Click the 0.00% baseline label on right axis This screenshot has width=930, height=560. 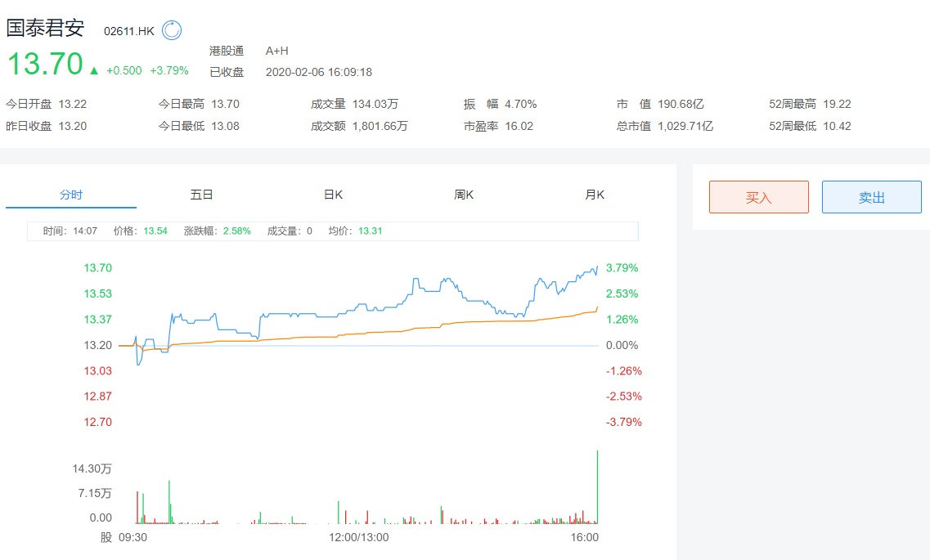point(622,345)
